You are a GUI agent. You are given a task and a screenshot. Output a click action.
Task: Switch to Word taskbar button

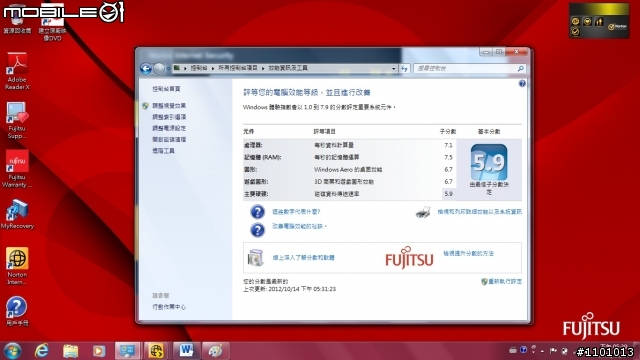click(x=186, y=351)
